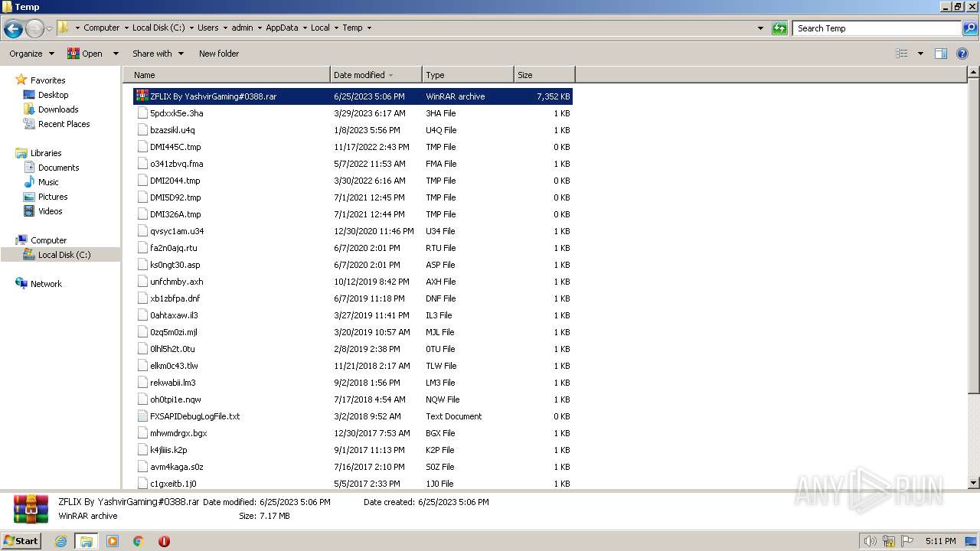
Task: Click the search magnifier icon
Action: (x=969, y=28)
